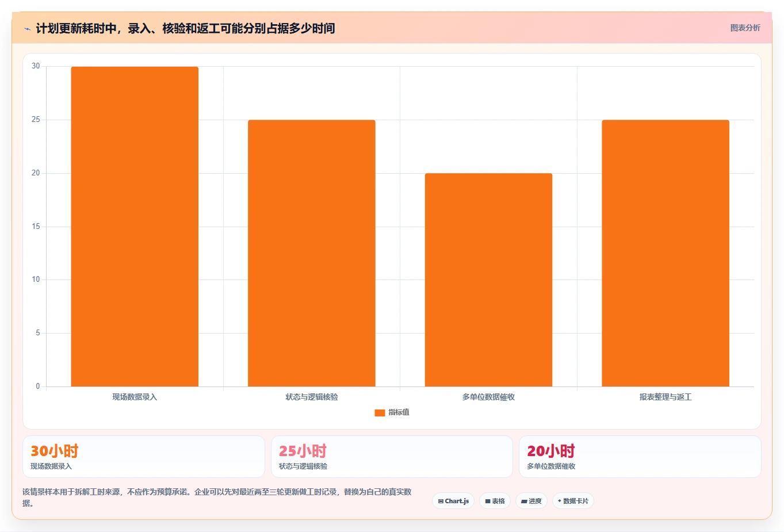Select the 进度 tag chip
This screenshot has height=532, width=784.
531,501
